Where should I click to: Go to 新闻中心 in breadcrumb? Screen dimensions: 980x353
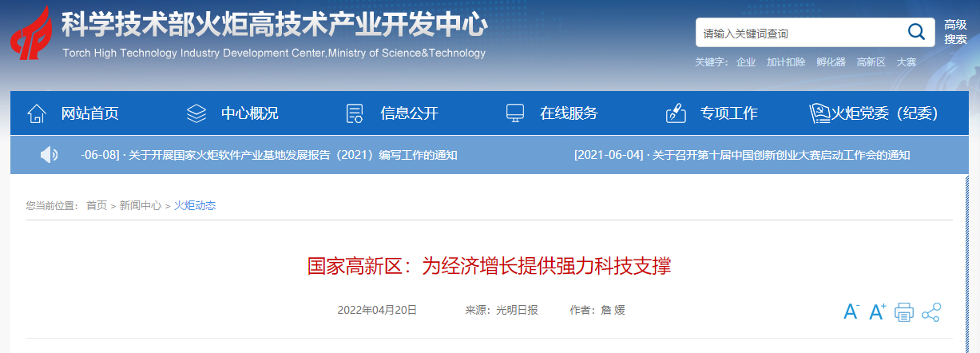click(140, 206)
